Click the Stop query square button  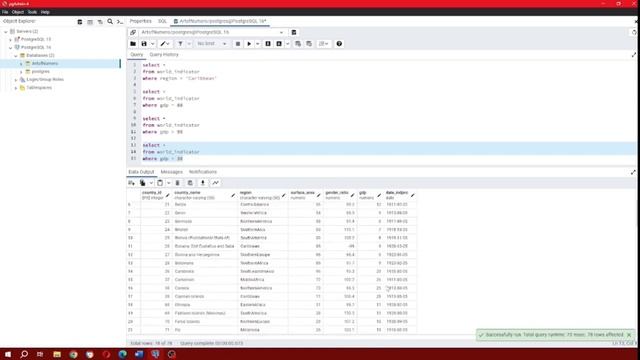pos(238,44)
